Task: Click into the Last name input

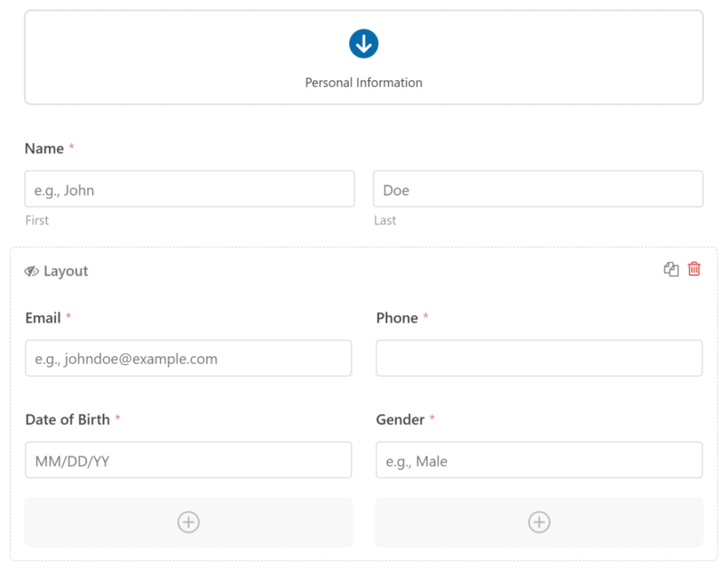Action: tap(537, 189)
